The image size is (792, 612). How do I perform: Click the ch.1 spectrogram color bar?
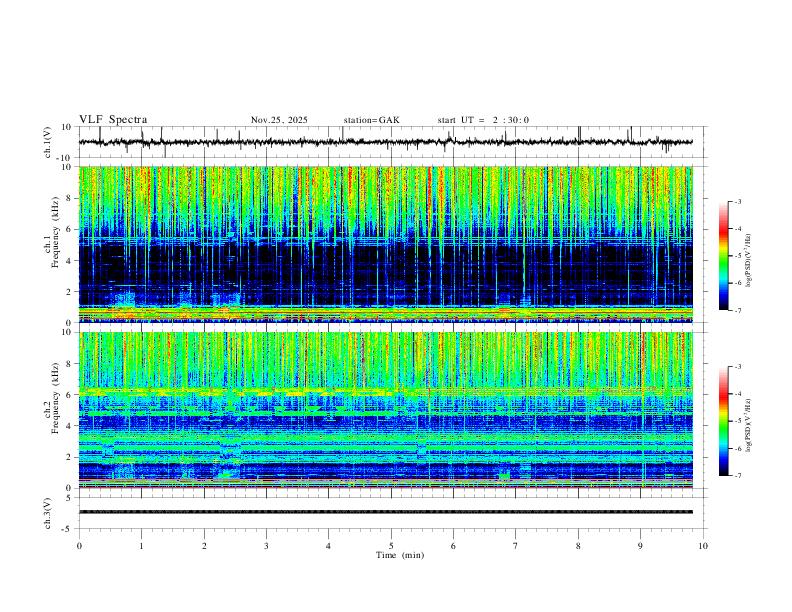[x=723, y=256]
